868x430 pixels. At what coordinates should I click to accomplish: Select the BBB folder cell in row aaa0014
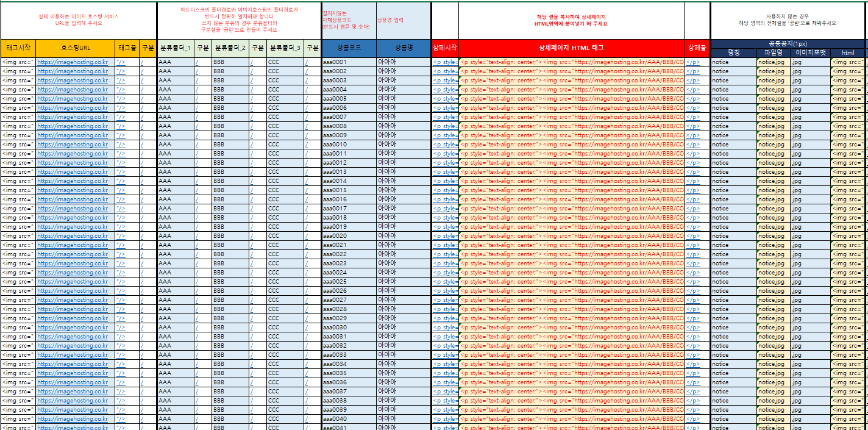tap(230, 181)
